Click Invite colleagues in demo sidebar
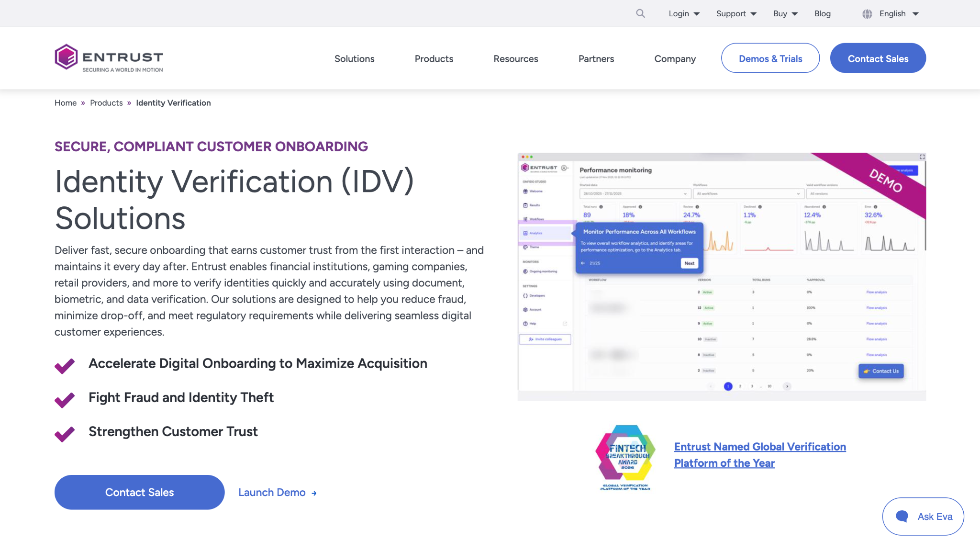Image resolution: width=980 pixels, height=552 pixels. (x=545, y=339)
